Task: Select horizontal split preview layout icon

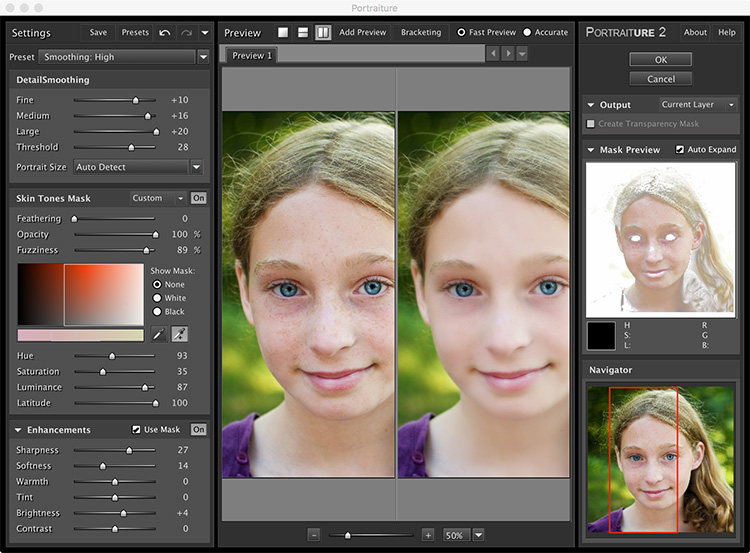Action: [303, 32]
